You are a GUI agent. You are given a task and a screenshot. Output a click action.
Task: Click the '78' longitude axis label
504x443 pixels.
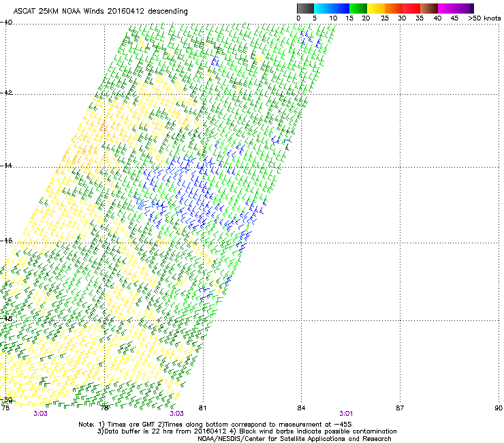[104, 408]
